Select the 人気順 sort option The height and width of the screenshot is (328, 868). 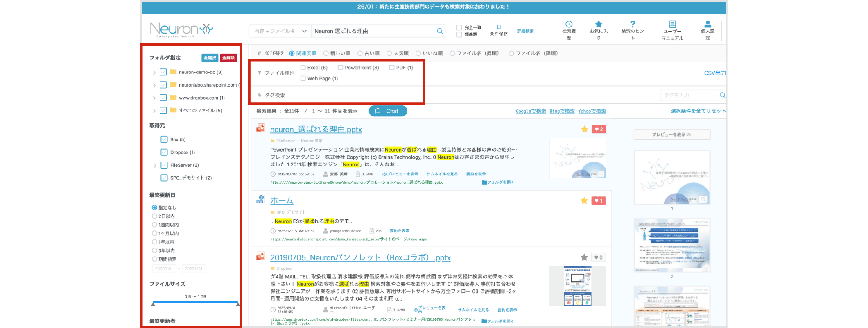(x=389, y=53)
